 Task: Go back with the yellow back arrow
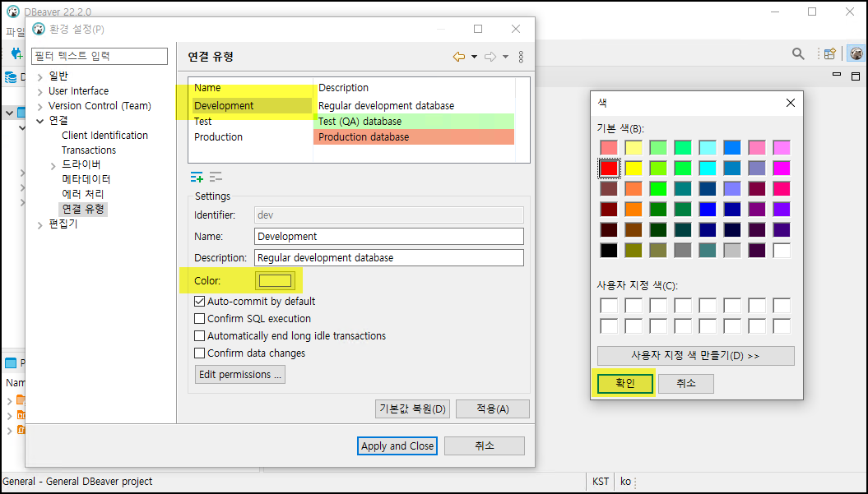[459, 57]
